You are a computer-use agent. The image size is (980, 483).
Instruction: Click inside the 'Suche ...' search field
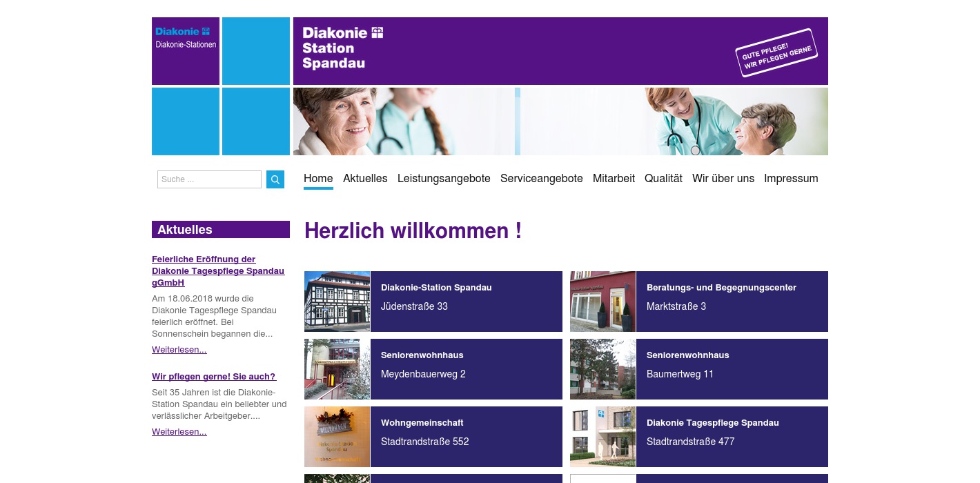click(x=209, y=179)
